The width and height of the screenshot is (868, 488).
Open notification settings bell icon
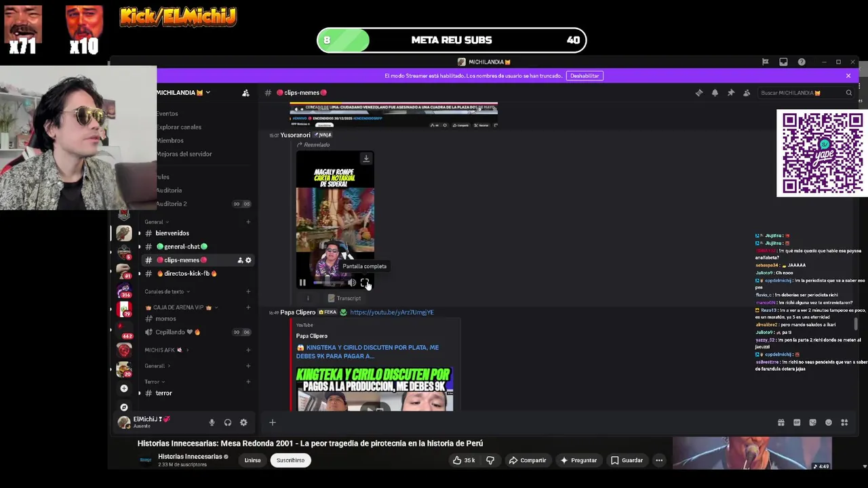tap(715, 93)
